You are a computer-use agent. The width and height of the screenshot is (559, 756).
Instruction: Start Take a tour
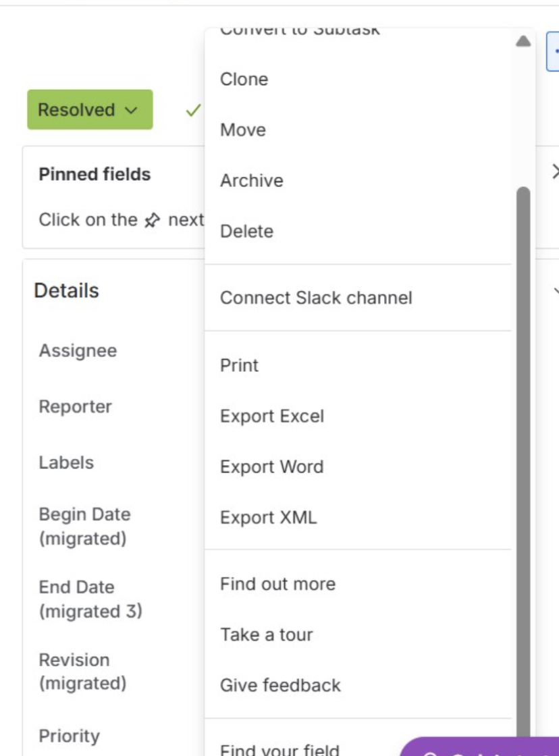point(266,634)
